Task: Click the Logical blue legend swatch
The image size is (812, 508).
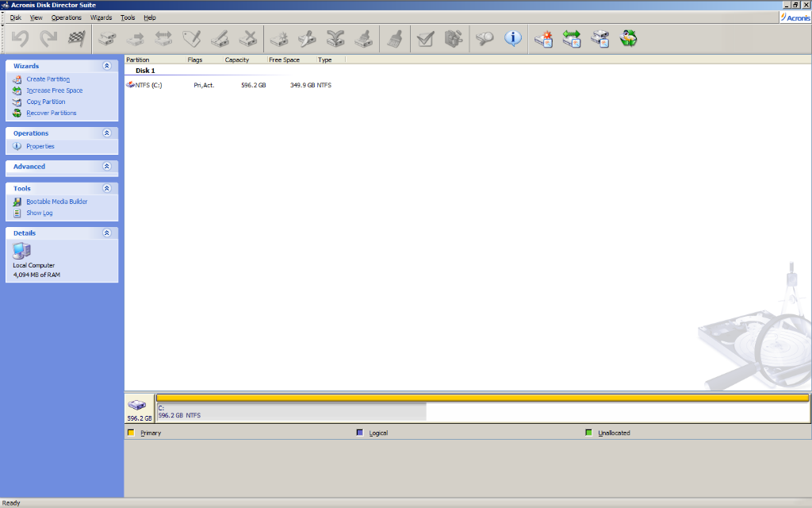Action: pyautogui.click(x=360, y=433)
